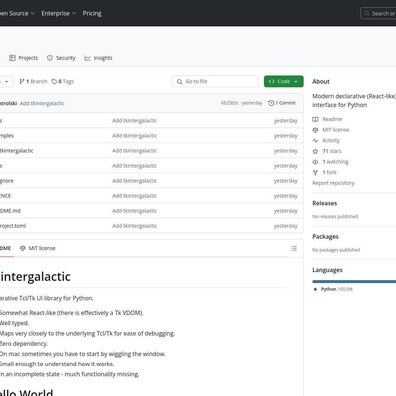
Task: Open MIT license link in About
Action: [336, 130]
